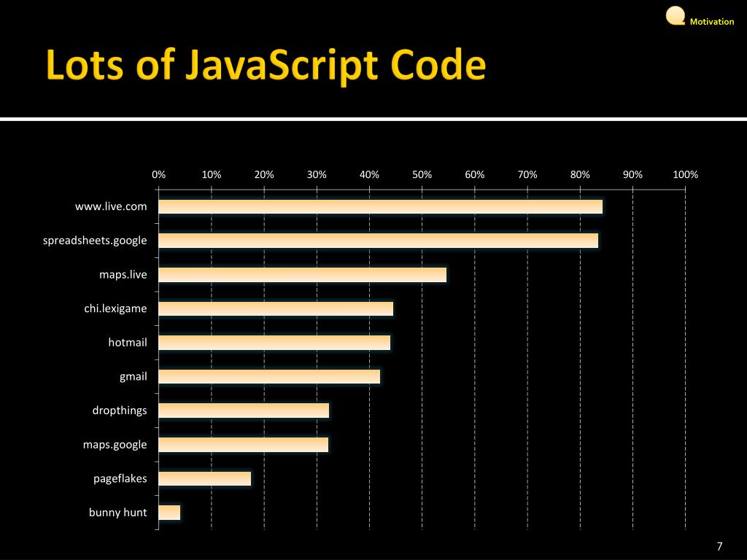
Task: Click the '40%' axis tick label
Action: coord(369,175)
